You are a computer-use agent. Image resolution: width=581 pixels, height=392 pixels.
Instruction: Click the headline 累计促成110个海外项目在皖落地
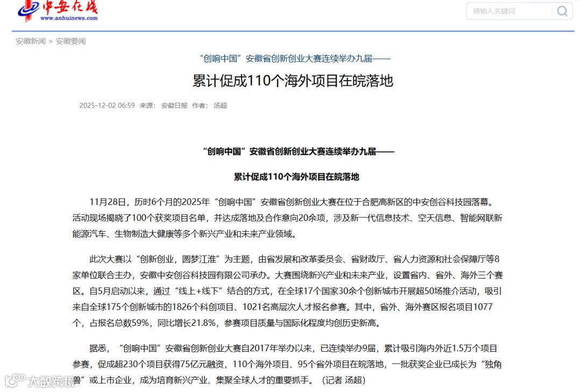pyautogui.click(x=293, y=81)
